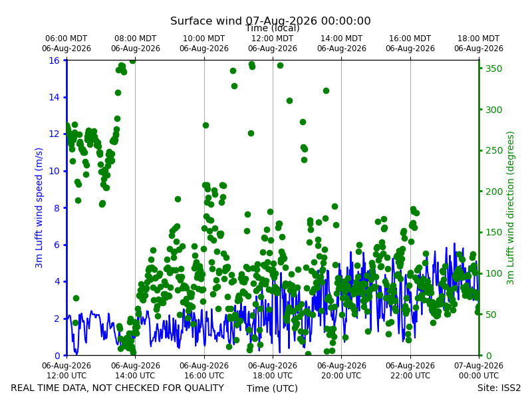
Task: Select the '16:00 UTC' bottom tick label
Action: tap(204, 376)
